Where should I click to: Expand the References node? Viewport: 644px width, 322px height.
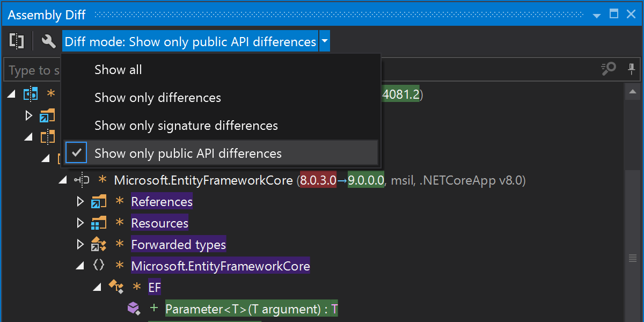(80, 202)
